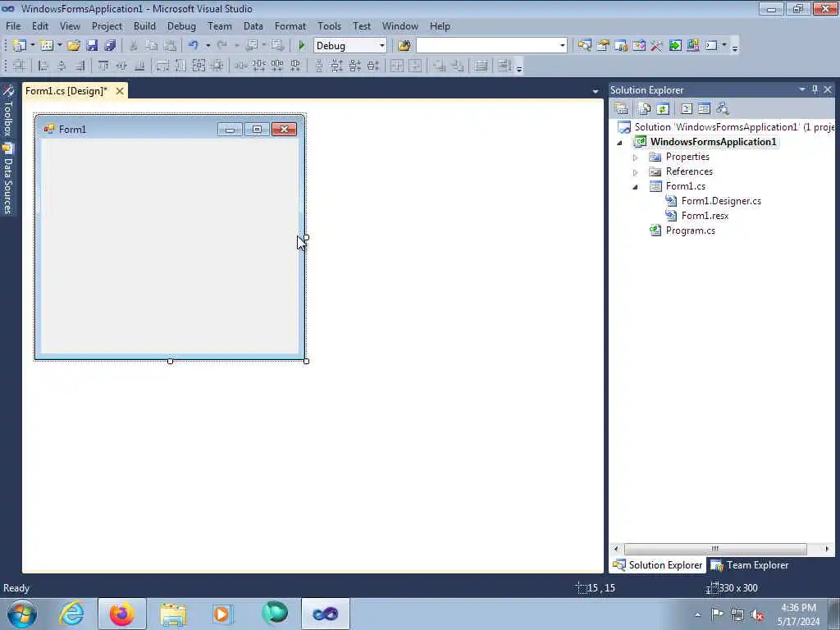Open the Undo history dropdown arrow

(208, 46)
